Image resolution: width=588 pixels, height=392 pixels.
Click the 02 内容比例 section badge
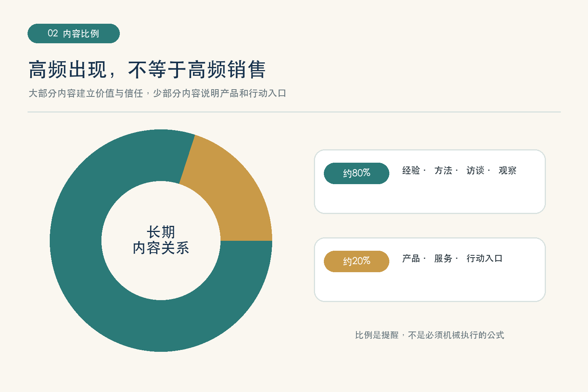[x=73, y=33]
